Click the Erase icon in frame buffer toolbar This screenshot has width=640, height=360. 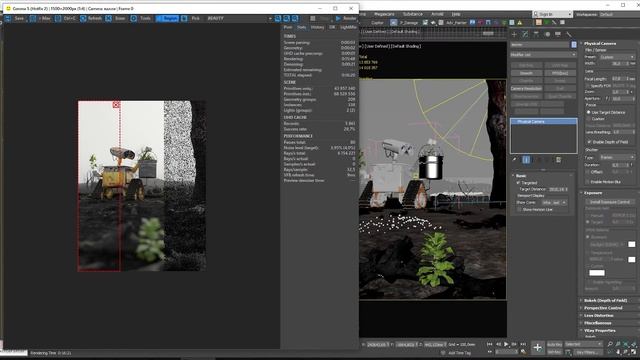coord(109,18)
